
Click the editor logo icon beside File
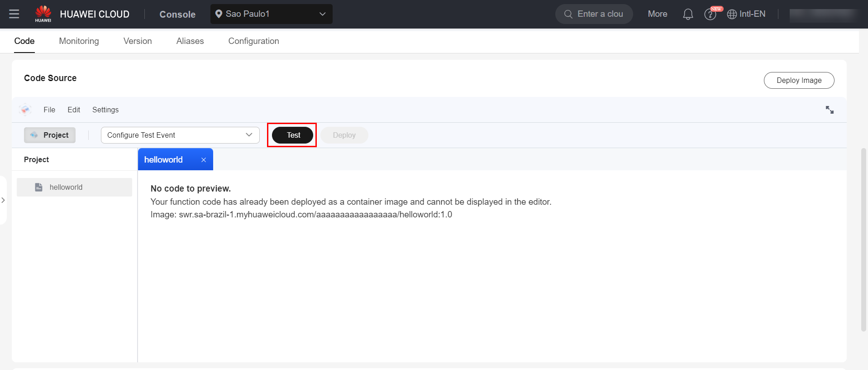point(25,110)
